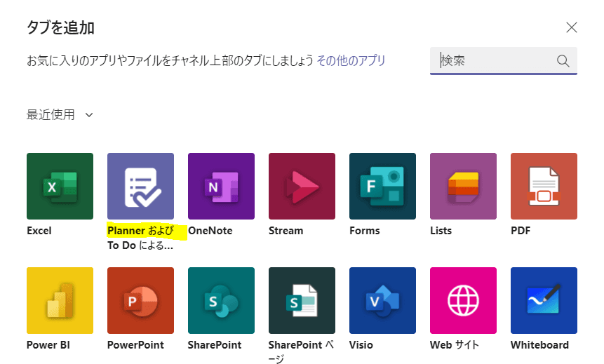Select the Web サイト globe icon
Image resolution: width=604 pixels, height=364 pixels.
463,300
